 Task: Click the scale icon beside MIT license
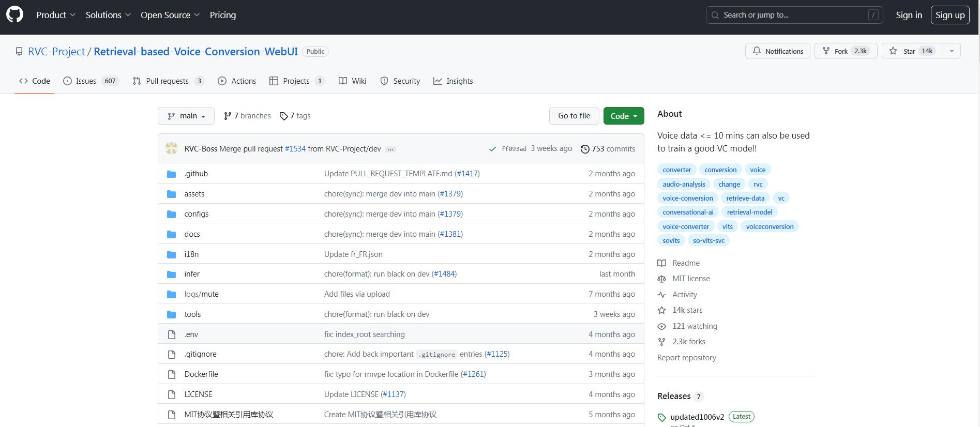tap(661, 279)
